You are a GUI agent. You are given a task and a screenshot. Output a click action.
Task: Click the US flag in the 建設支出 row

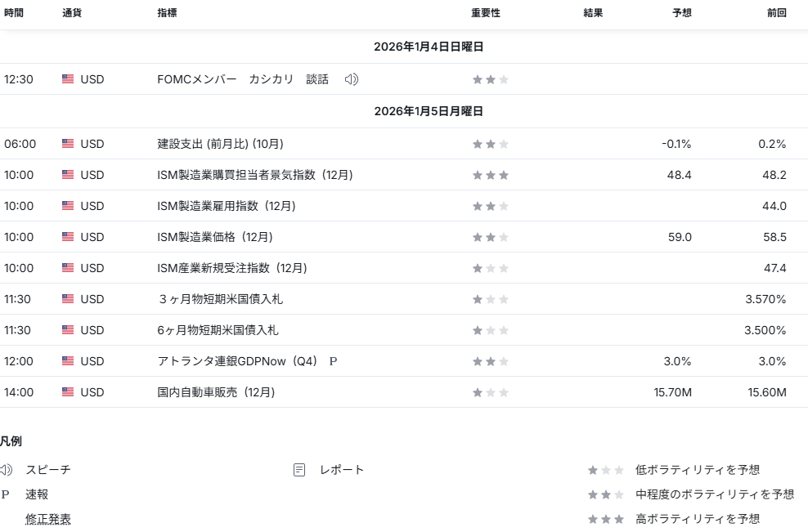(x=68, y=144)
